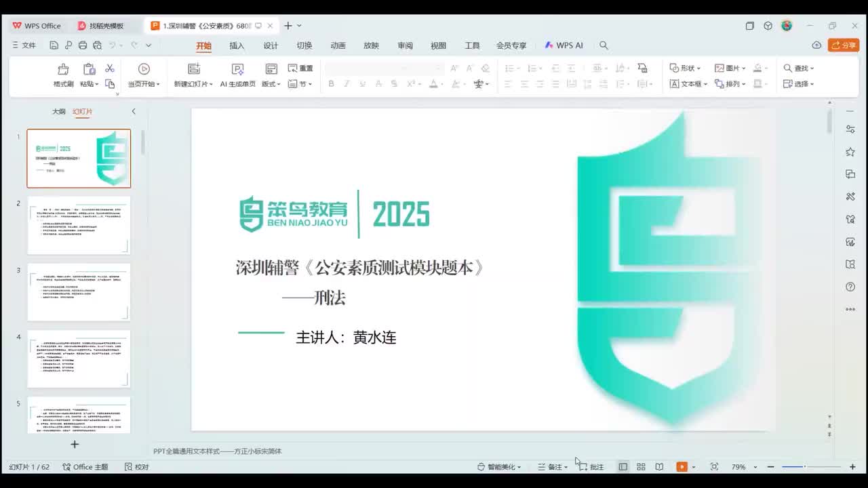Viewport: 868px width, 488px height.
Task: Click the WPS AI button
Action: 564,45
